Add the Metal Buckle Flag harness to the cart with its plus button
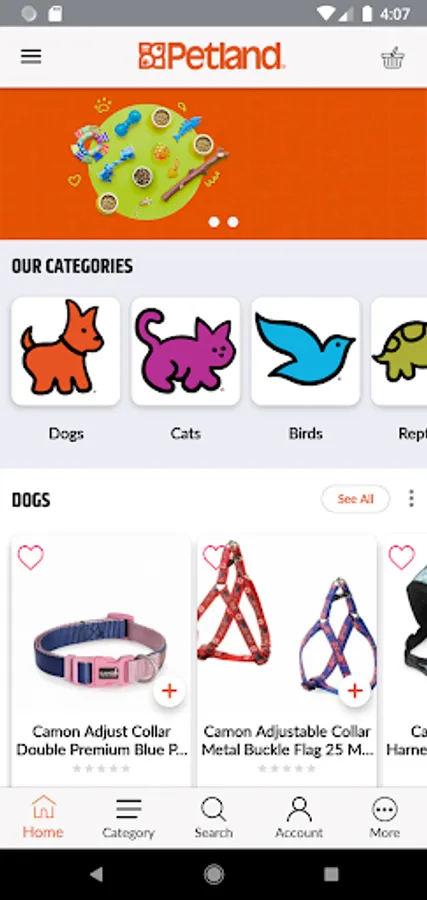Screen dimensions: 427x900 point(355,691)
